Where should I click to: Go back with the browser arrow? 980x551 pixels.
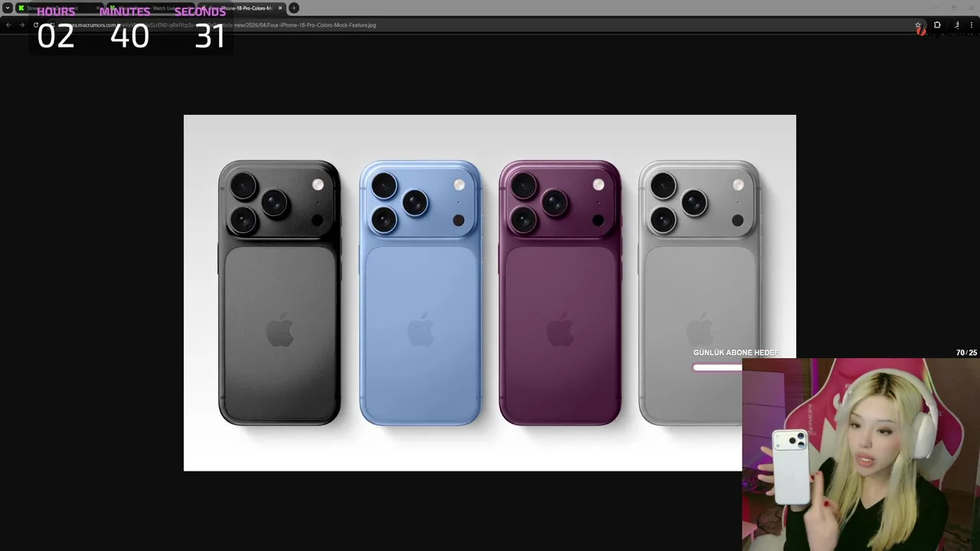(x=8, y=25)
